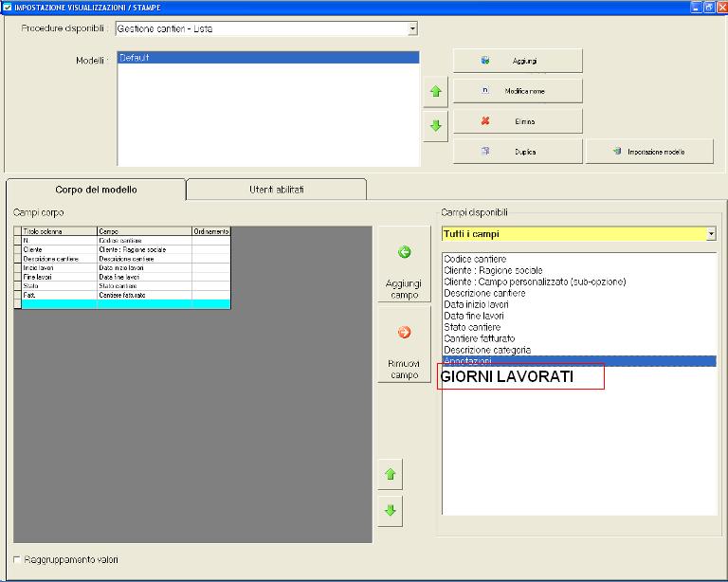The width and height of the screenshot is (728, 582).
Task: Close the Impostazione visualizzazioni window
Action: (x=722, y=7)
